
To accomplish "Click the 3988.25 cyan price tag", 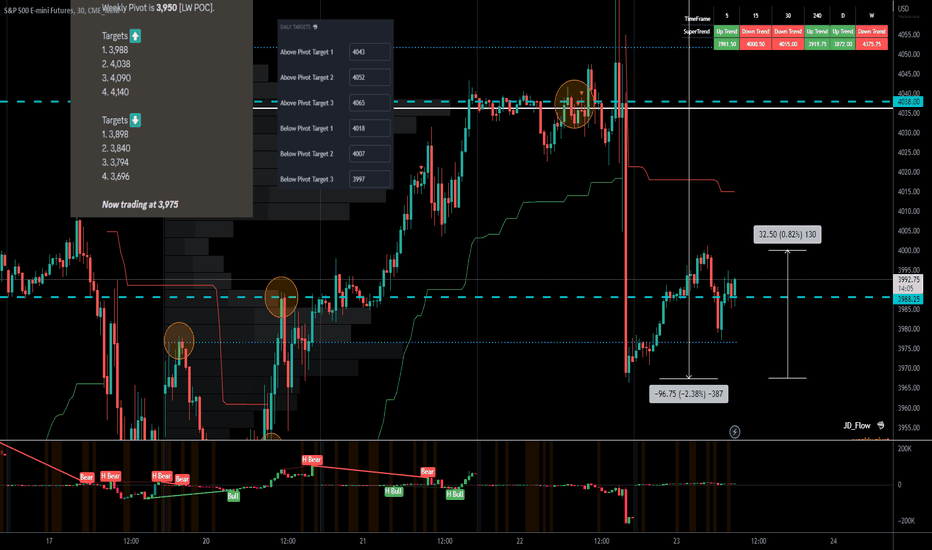I will pyautogui.click(x=908, y=300).
